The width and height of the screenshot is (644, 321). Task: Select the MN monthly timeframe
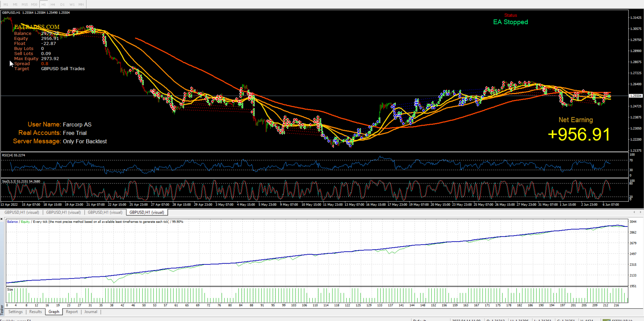[x=81, y=4]
